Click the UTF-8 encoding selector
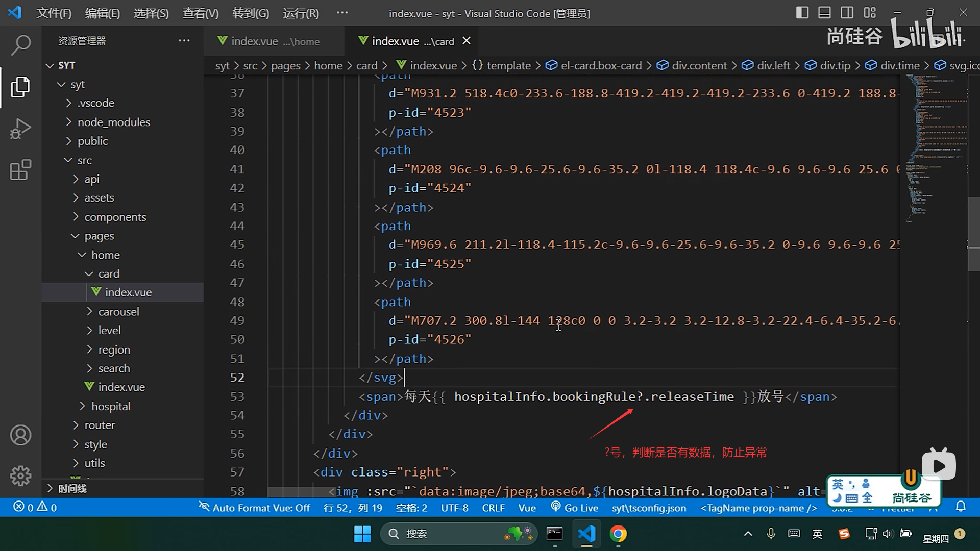980x551 pixels. (x=454, y=508)
